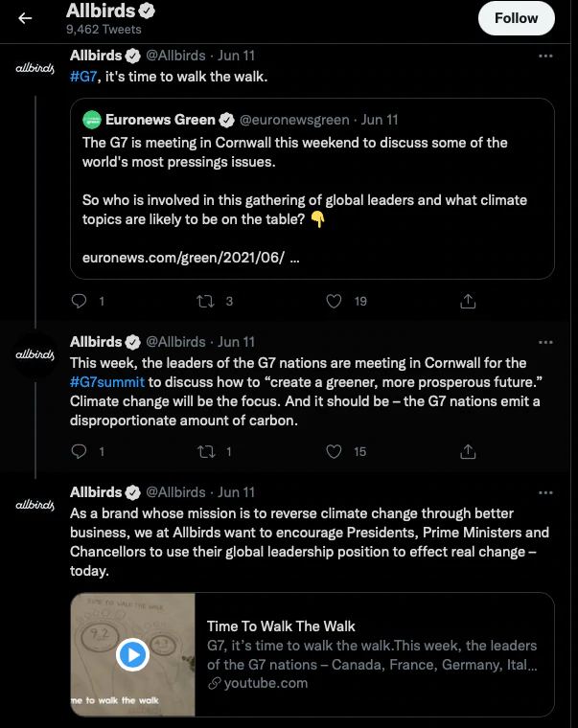Image resolution: width=578 pixels, height=728 pixels.
Task: Share the '#G7, it's time' tweet
Action: pos(468,301)
